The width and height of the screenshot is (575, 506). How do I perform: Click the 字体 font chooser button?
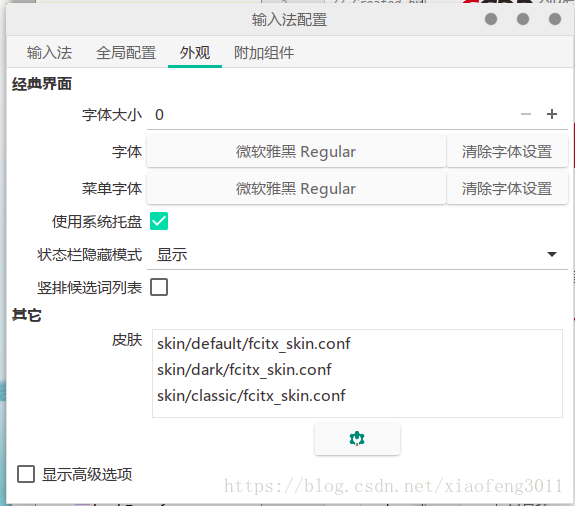tap(296, 151)
